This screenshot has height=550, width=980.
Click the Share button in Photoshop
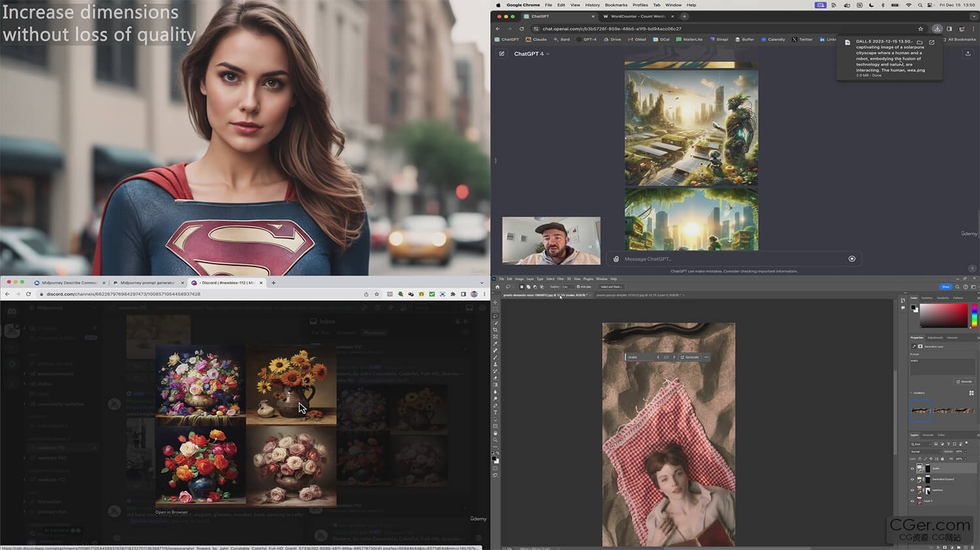pos(946,287)
